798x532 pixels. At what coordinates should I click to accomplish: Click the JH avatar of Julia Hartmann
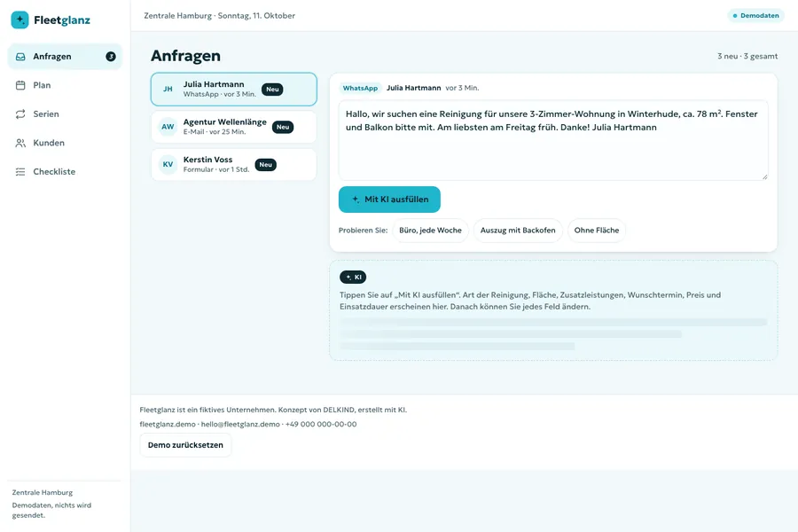[168, 89]
